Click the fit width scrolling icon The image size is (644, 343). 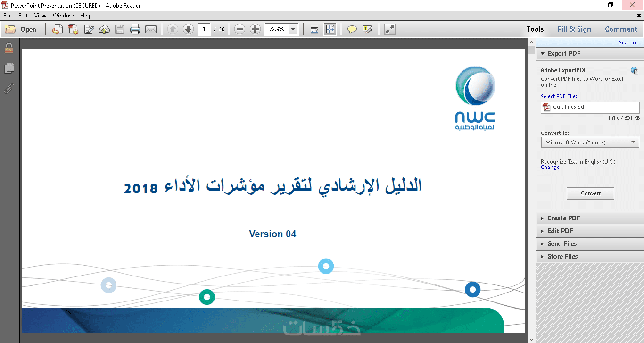coord(314,29)
